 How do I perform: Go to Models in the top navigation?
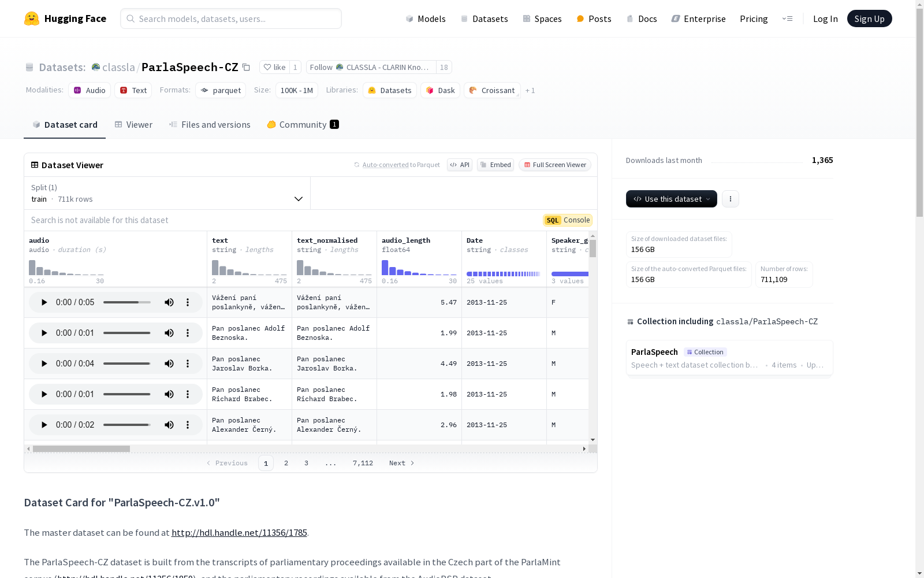pyautogui.click(x=426, y=19)
